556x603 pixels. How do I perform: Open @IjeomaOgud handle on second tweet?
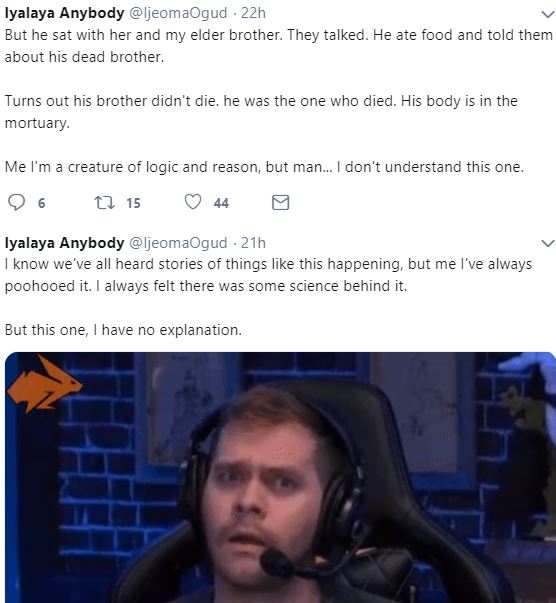click(178, 243)
